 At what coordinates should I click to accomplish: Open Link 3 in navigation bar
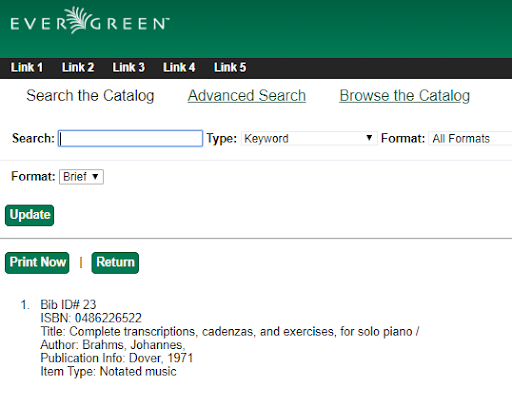(x=129, y=67)
